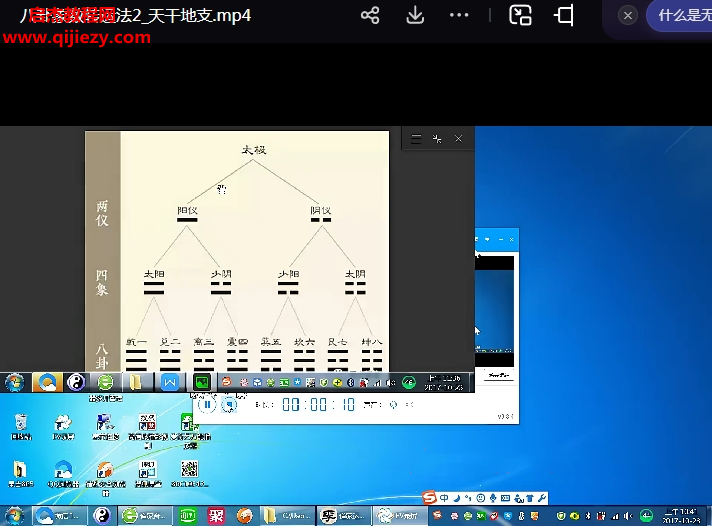The height and width of the screenshot is (526, 712).
Task: Click the skin shirt icon on the IME bar
Action: pos(529,498)
